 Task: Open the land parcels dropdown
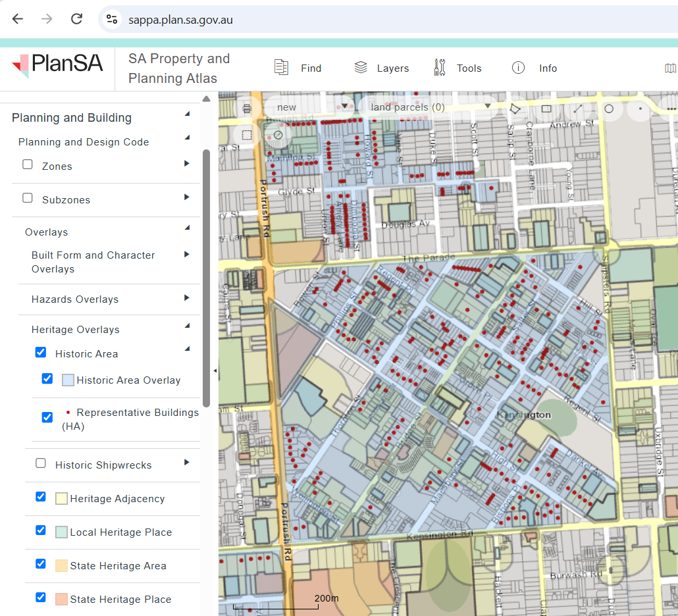[431, 107]
